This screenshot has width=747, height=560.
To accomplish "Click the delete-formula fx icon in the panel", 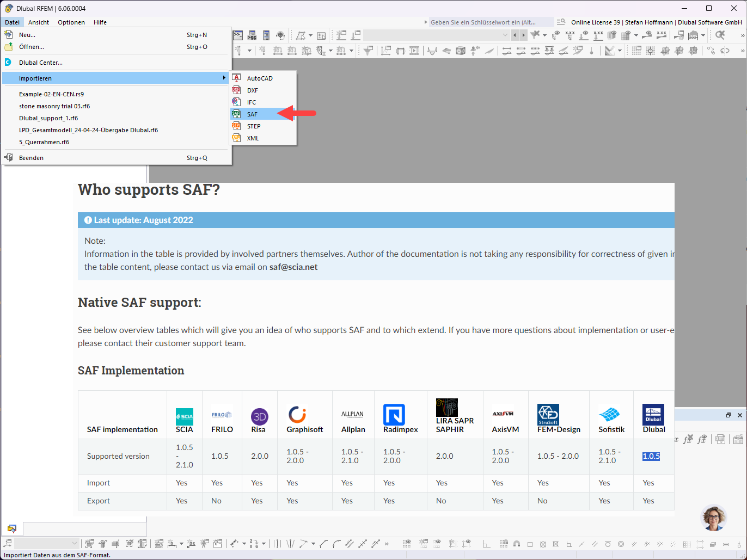I will pos(688,439).
